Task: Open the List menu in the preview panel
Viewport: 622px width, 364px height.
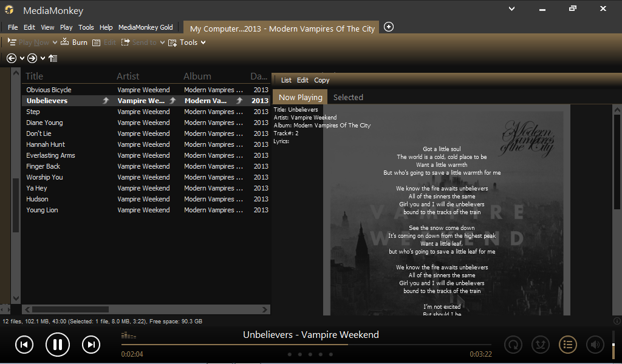Action: 286,80
